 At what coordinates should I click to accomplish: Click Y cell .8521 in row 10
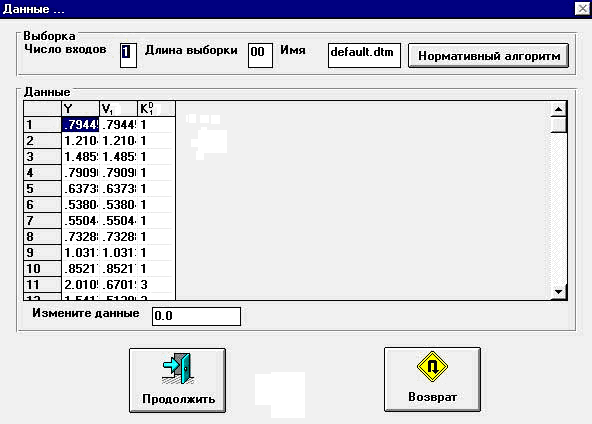pos(80,268)
